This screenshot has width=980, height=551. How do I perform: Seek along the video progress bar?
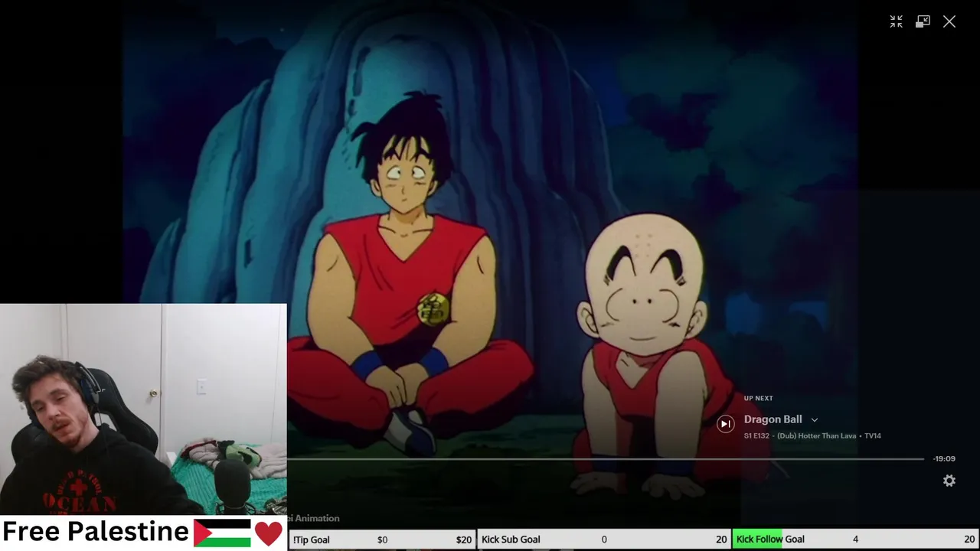point(605,458)
